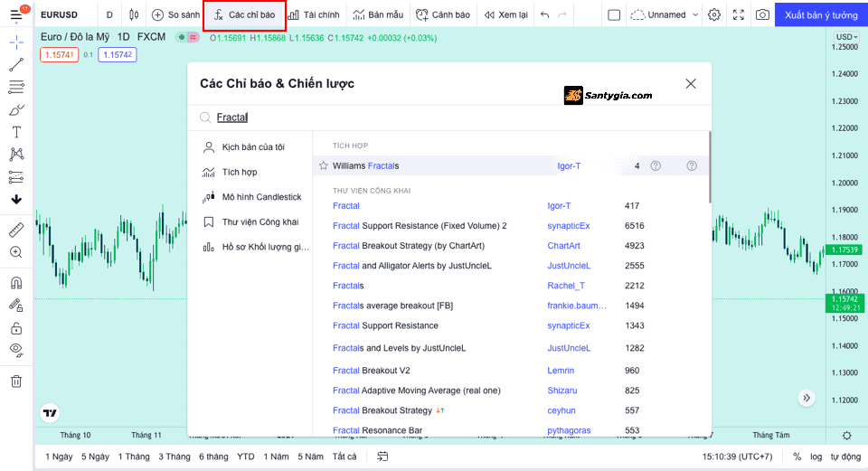Select the ruler measure tool

pos(16,230)
